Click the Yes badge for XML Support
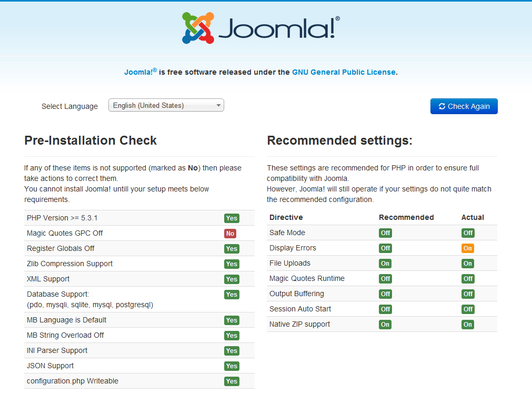Image resolution: width=532 pixels, height=404 pixels. tap(232, 279)
